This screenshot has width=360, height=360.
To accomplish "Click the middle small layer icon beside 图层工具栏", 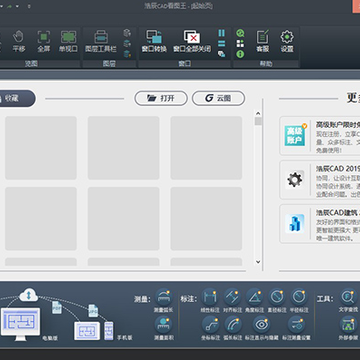I will [x=127, y=43].
